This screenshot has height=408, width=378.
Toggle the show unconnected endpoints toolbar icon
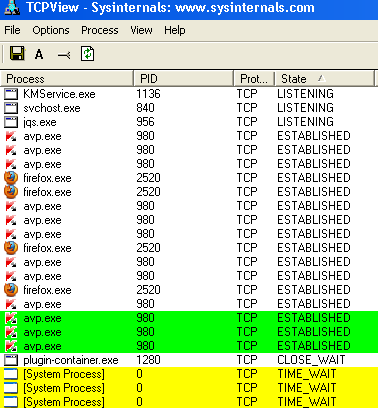click(64, 55)
